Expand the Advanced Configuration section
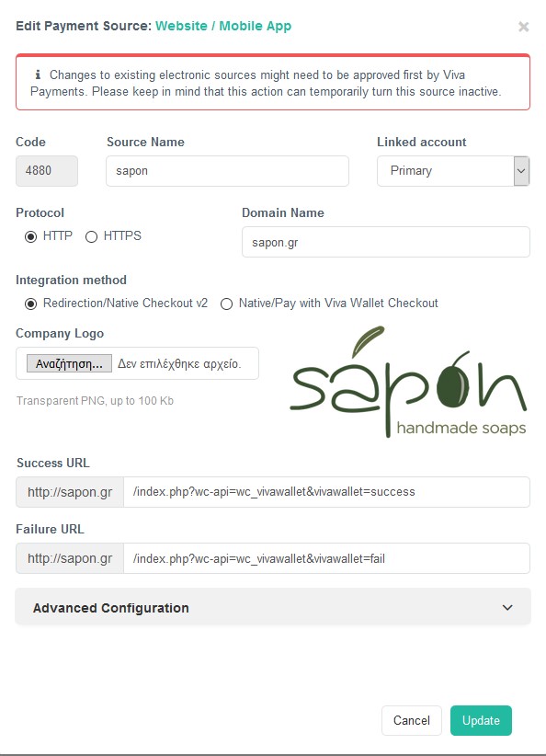Viewport: 546px width, 756px height. [x=273, y=608]
